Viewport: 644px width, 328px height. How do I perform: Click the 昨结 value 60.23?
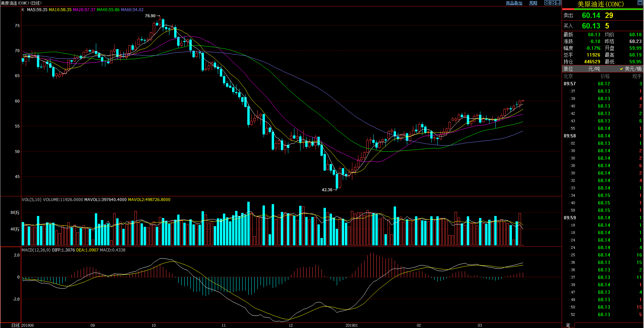tap(636, 42)
